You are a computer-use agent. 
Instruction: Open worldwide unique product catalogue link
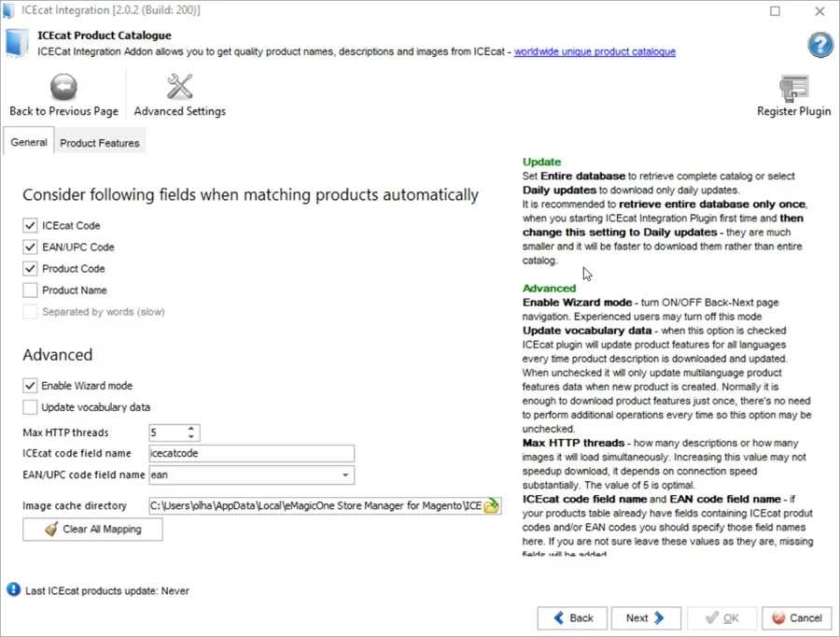tap(595, 51)
